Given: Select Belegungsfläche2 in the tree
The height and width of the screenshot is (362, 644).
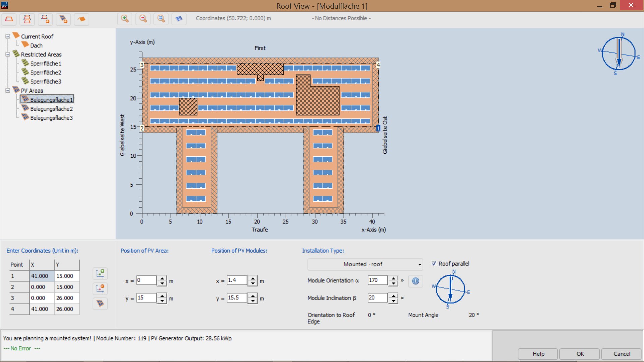Looking at the screenshot, I should (51, 109).
